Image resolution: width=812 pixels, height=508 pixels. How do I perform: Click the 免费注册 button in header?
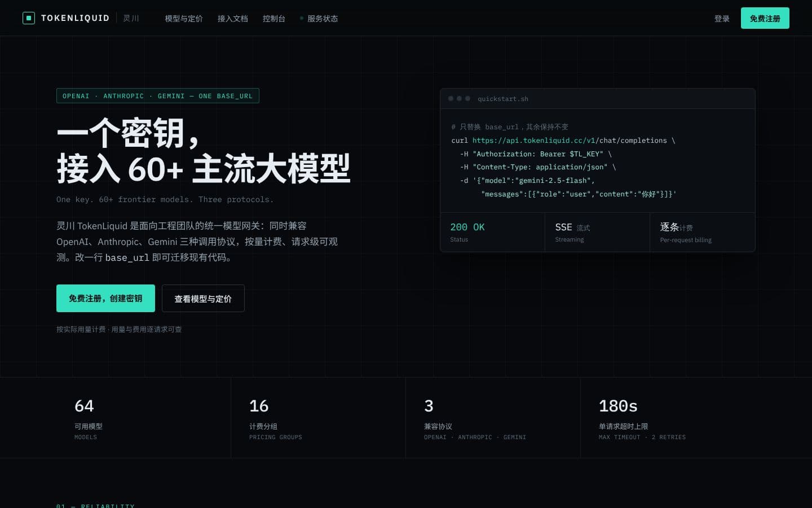[765, 18]
